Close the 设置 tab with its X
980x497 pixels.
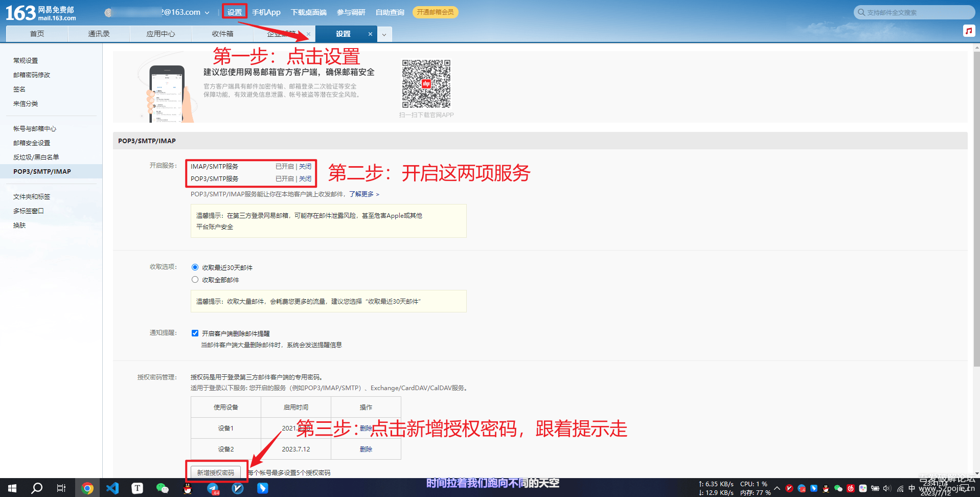(x=370, y=34)
